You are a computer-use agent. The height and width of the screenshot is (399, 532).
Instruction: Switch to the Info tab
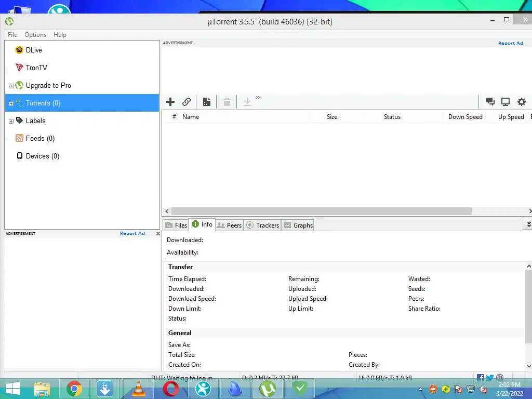202,224
